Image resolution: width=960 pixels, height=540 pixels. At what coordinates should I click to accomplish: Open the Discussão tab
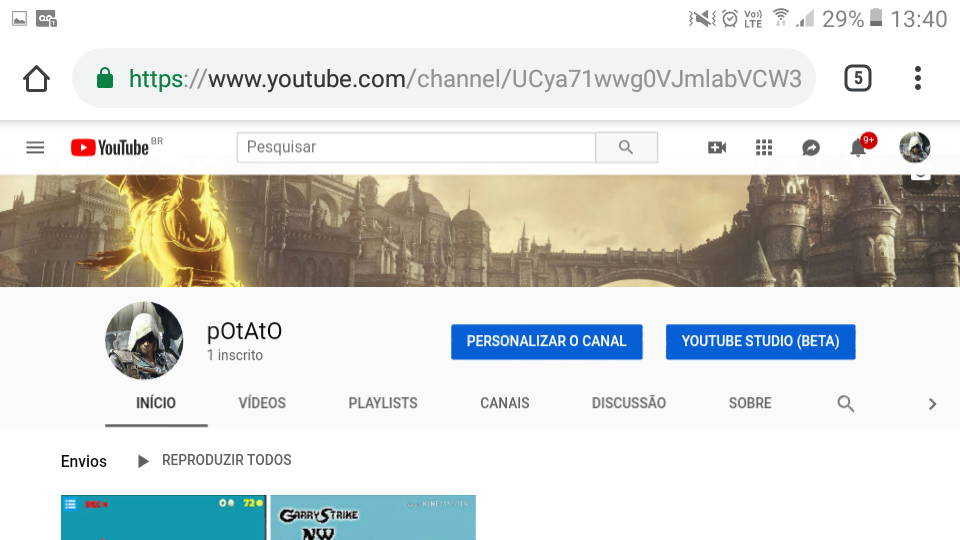pyautogui.click(x=629, y=403)
